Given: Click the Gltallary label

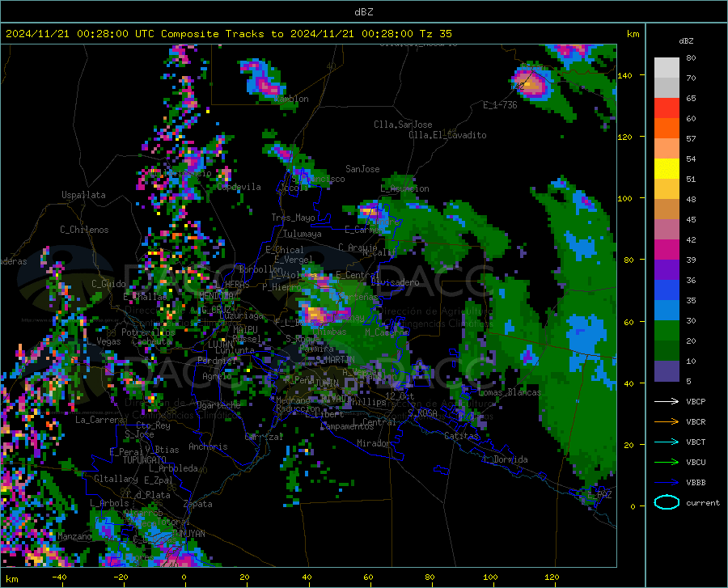Looking at the screenshot, I should tap(116, 479).
